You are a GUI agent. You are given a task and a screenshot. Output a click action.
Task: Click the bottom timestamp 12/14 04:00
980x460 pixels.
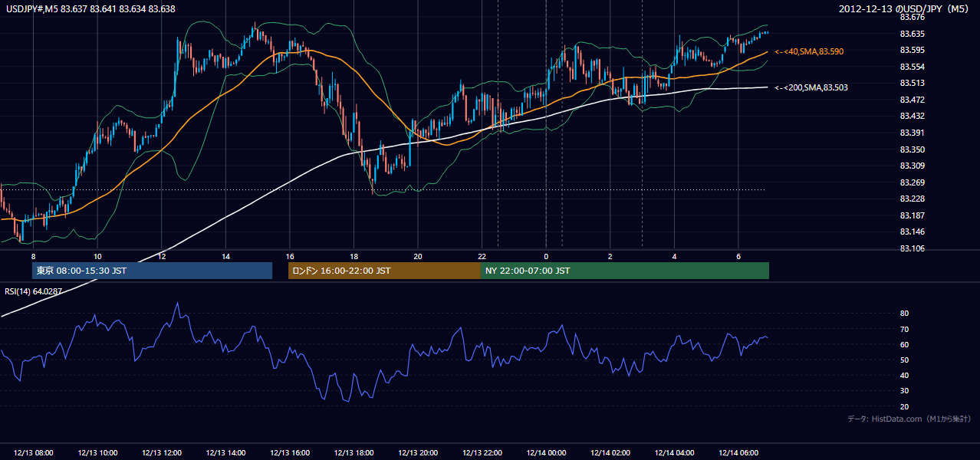(x=674, y=453)
